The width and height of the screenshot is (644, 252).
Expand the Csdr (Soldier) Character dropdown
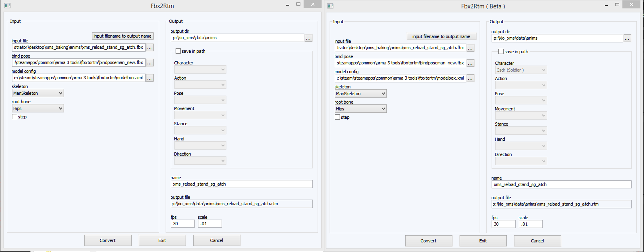click(521, 70)
